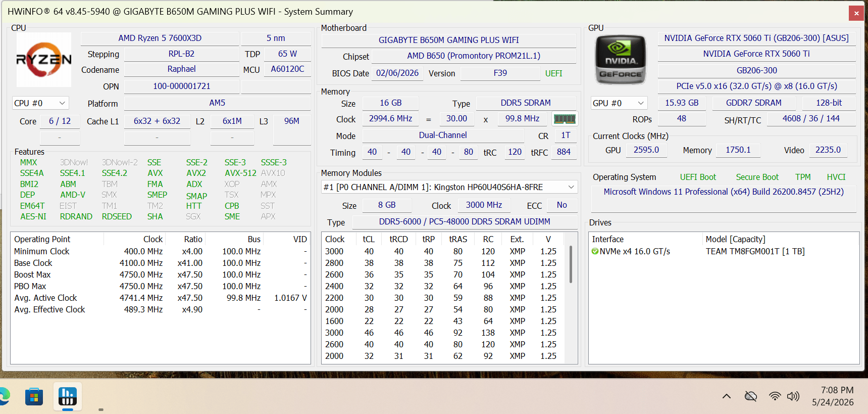
Task: Click the chipset AMD B650 field
Action: tap(474, 56)
